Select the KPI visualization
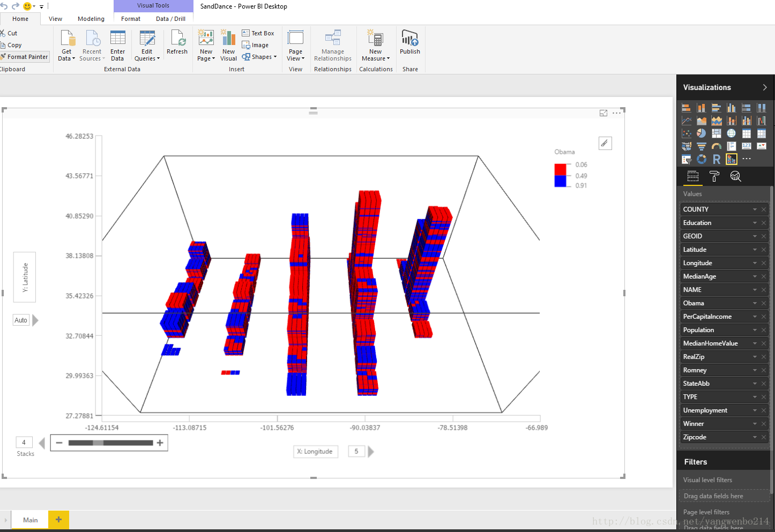 [x=761, y=146]
